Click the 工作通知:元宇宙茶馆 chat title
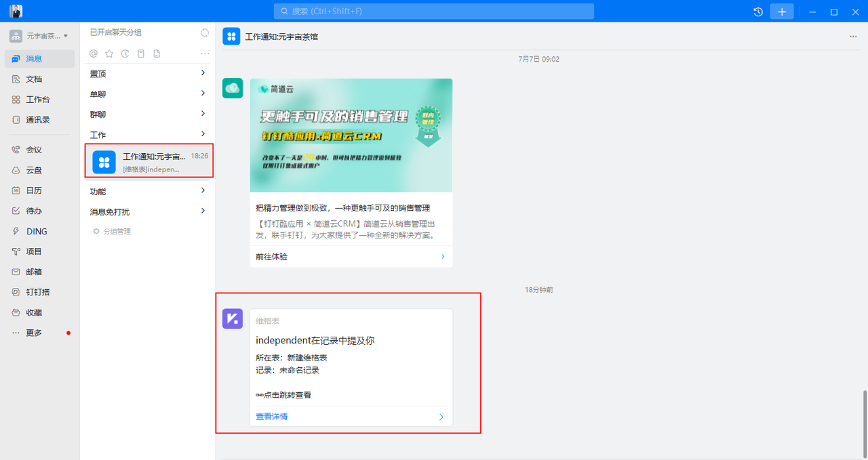868x460 pixels. pyautogui.click(x=281, y=37)
